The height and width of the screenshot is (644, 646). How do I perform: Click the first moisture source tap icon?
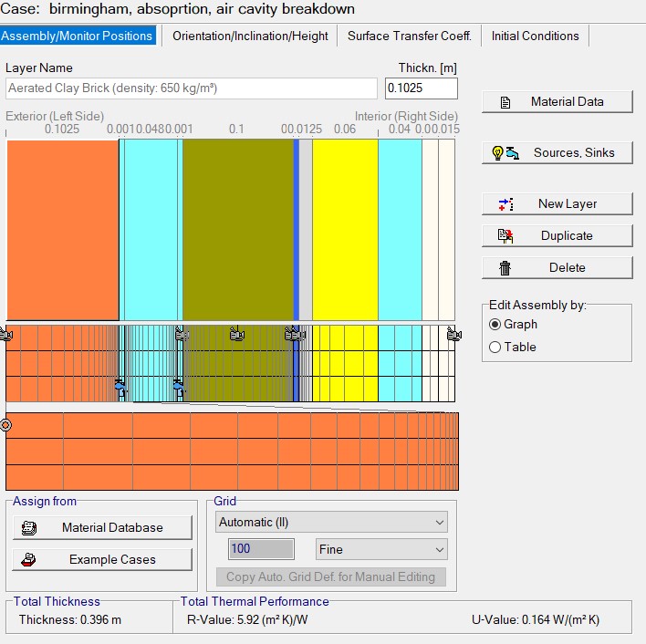coord(120,387)
